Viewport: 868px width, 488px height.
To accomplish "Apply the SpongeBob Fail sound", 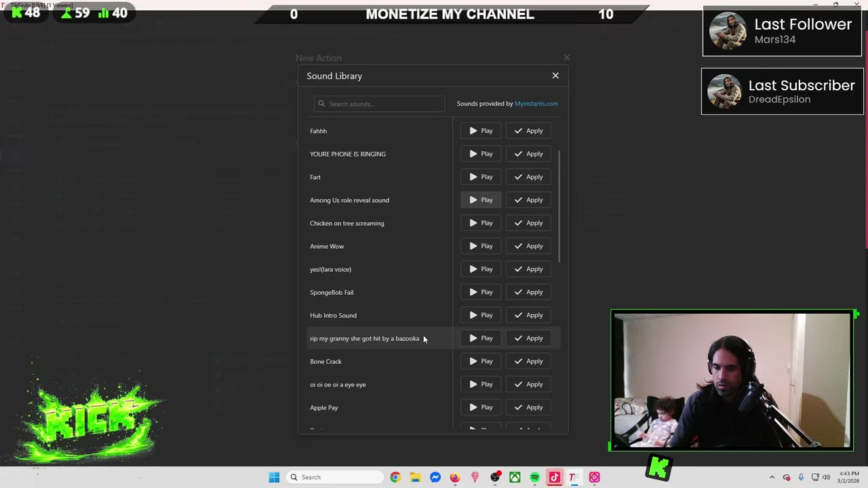I will (x=528, y=292).
